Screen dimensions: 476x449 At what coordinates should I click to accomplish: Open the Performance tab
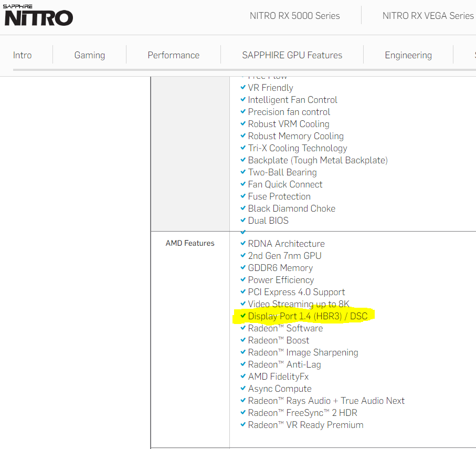click(174, 55)
